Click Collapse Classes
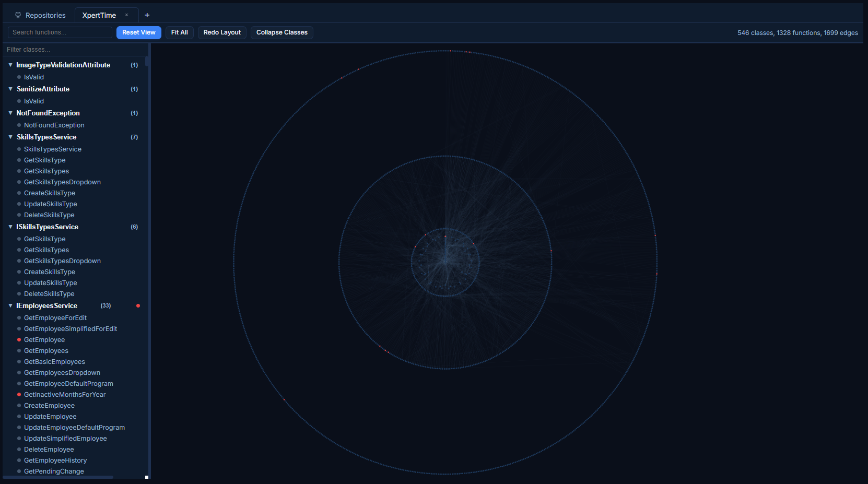The image size is (868, 484). pos(281,32)
